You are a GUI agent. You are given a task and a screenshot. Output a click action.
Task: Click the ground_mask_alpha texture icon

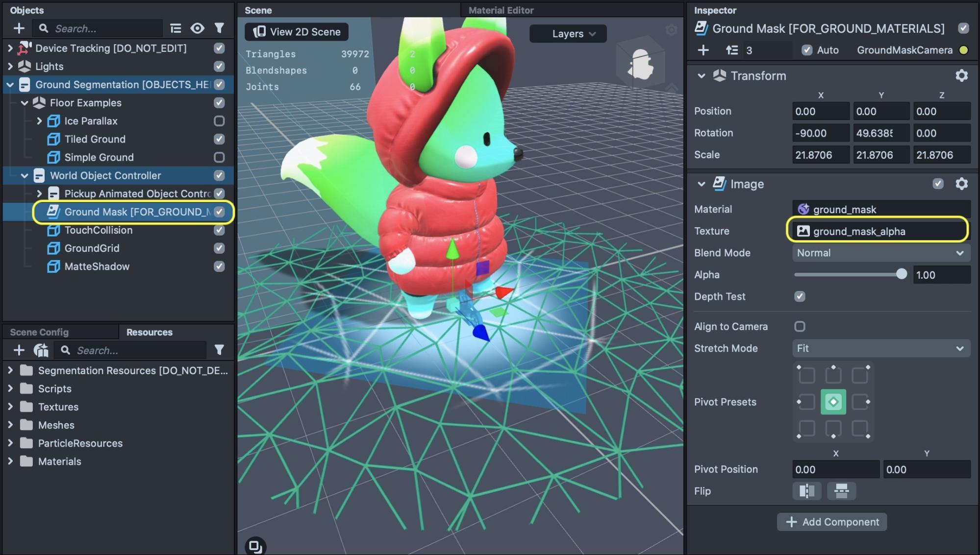(x=803, y=231)
